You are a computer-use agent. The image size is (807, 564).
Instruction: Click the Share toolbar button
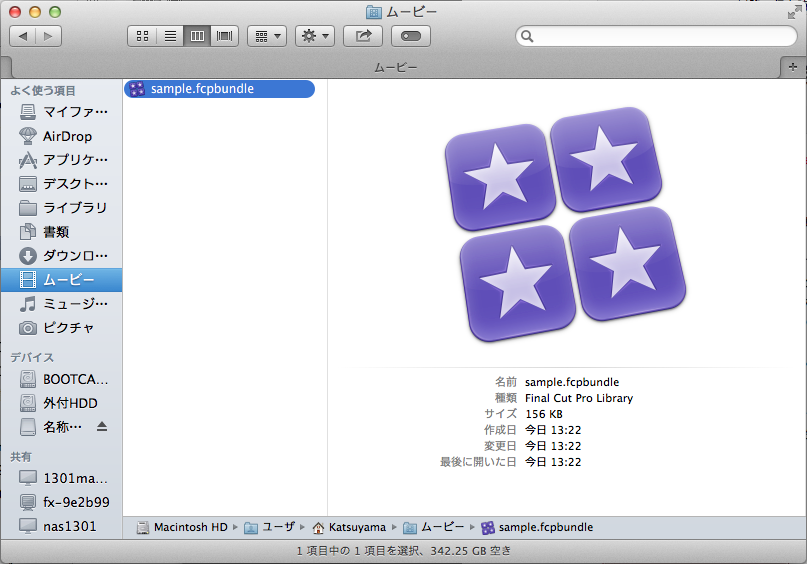[x=363, y=36]
